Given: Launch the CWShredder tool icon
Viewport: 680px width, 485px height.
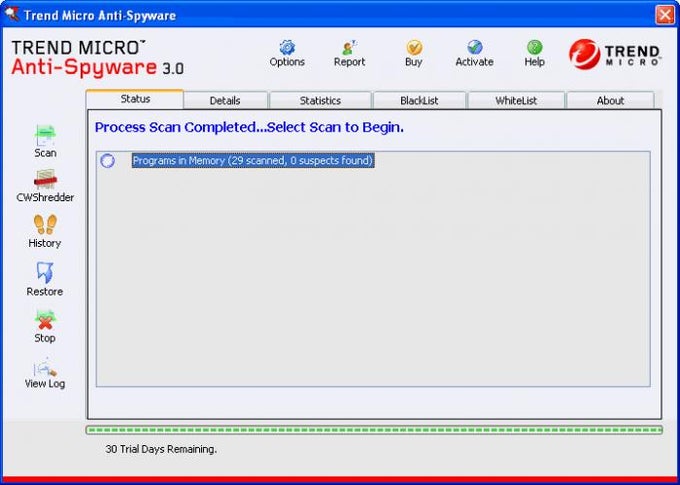Looking at the screenshot, I should [x=45, y=180].
